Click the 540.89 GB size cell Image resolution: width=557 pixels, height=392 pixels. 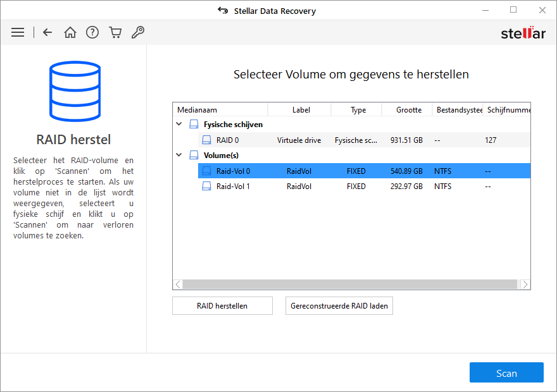tap(406, 171)
